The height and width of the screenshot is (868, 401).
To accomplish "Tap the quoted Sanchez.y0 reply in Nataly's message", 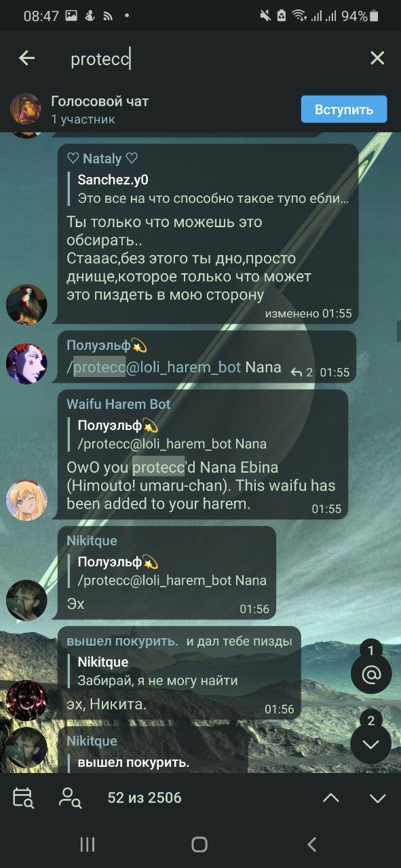I will (x=209, y=189).
